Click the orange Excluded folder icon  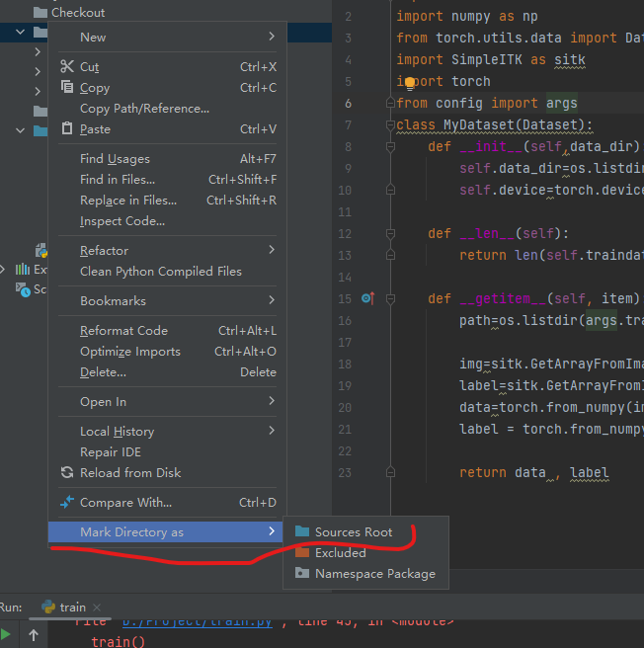[302, 552]
